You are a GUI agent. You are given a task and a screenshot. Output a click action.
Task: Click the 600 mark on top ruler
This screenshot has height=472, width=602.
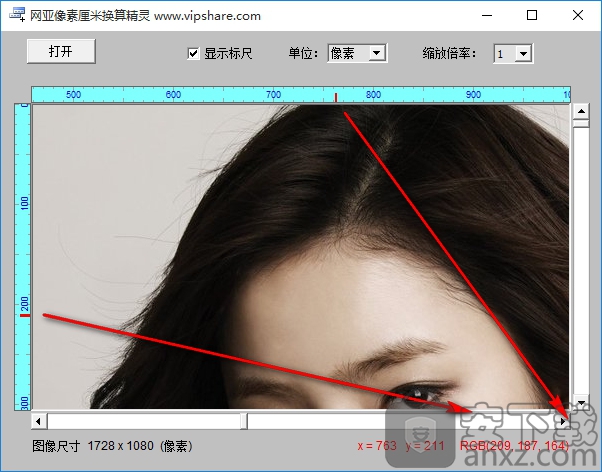pos(173,94)
